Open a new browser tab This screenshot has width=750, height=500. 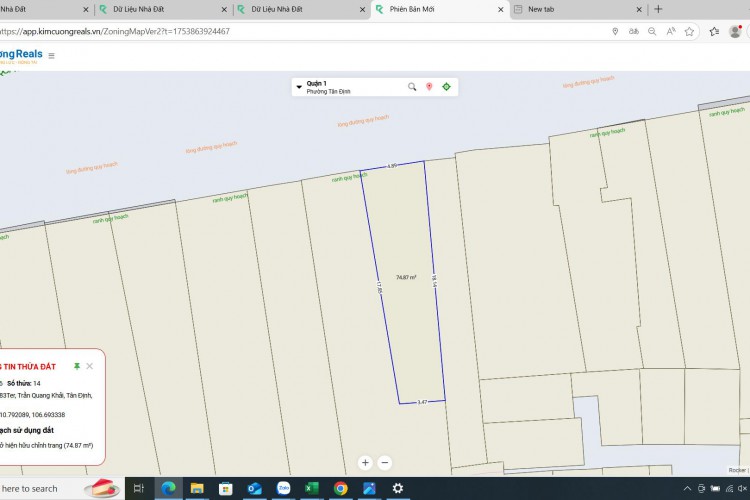click(x=658, y=9)
